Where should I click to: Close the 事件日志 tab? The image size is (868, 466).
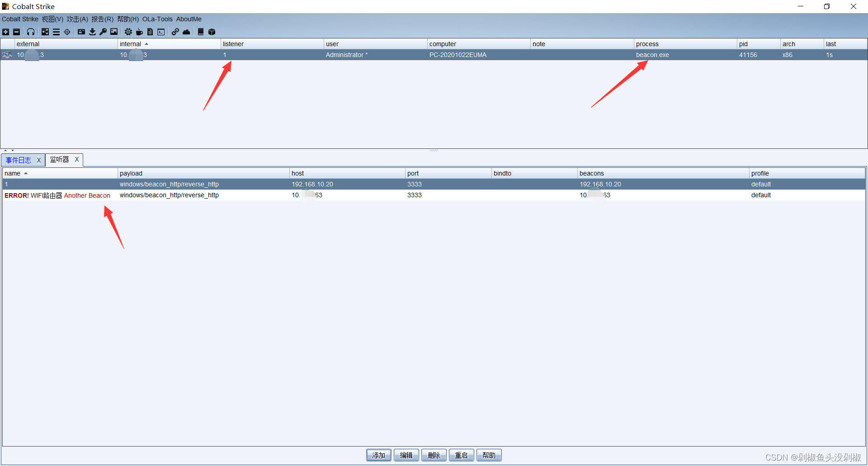coord(39,160)
